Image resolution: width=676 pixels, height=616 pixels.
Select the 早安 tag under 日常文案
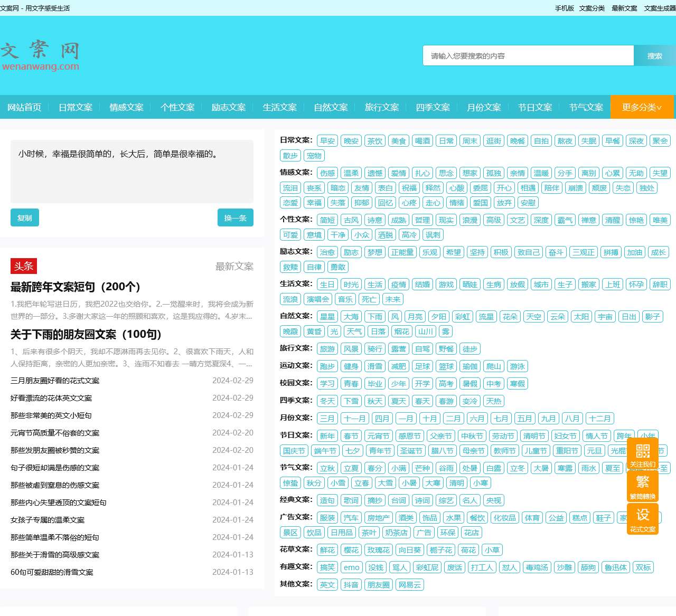click(x=327, y=141)
